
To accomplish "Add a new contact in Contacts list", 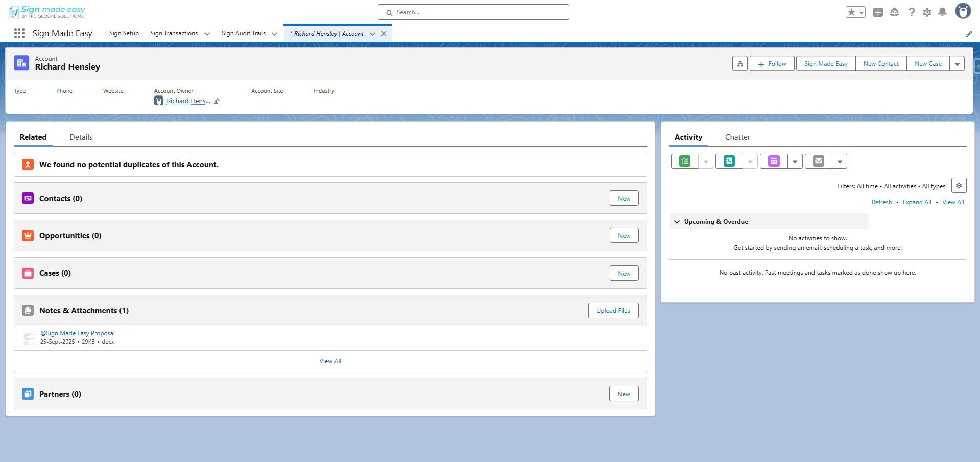I will click(x=624, y=199).
